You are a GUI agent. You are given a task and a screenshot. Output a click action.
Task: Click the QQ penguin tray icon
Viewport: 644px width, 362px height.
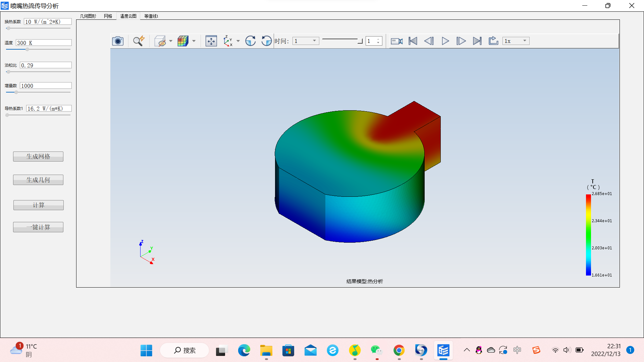[479, 350]
